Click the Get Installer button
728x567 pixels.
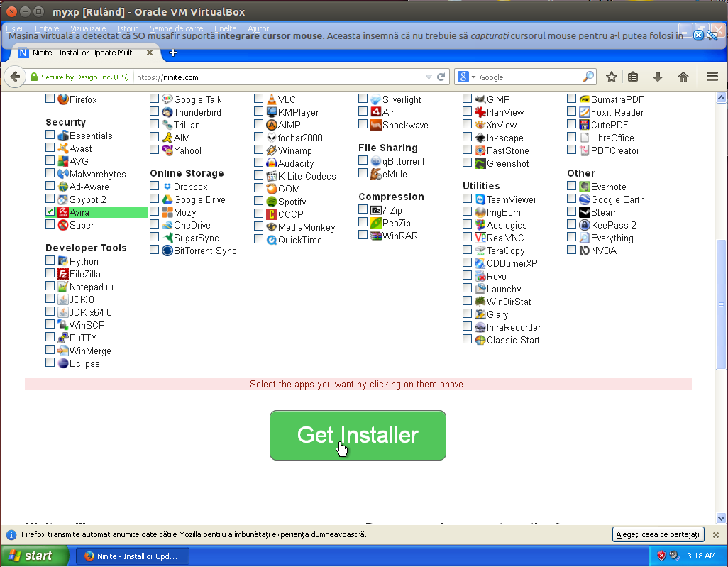click(358, 435)
